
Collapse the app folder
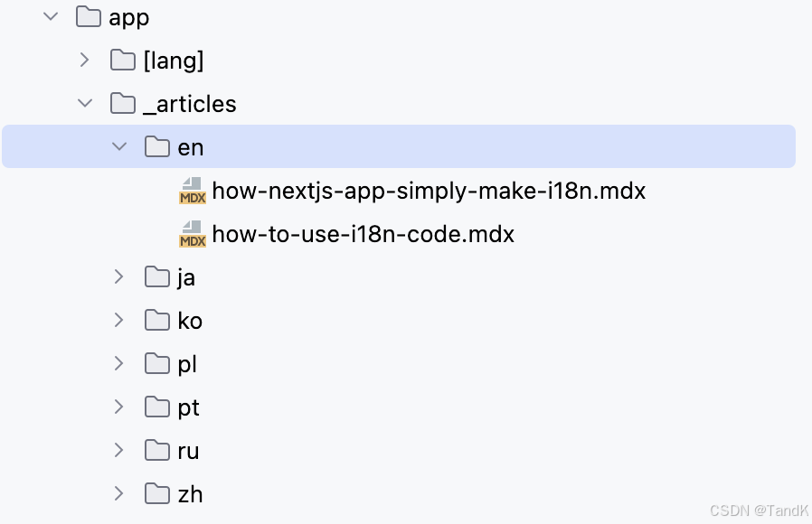pyautogui.click(x=51, y=16)
